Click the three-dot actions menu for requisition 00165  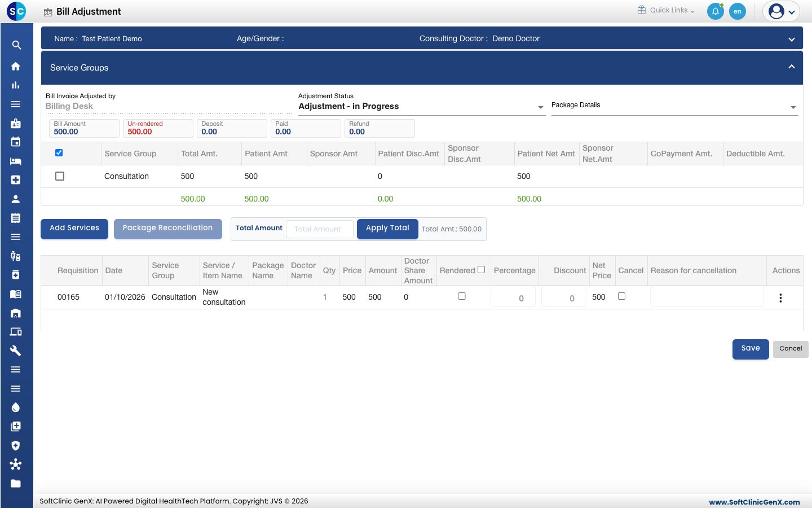tap(780, 298)
